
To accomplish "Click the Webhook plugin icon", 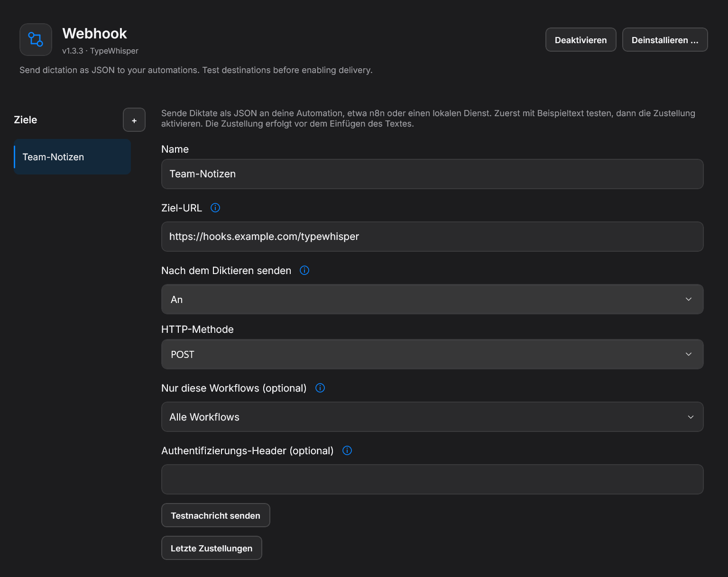I will coord(36,39).
